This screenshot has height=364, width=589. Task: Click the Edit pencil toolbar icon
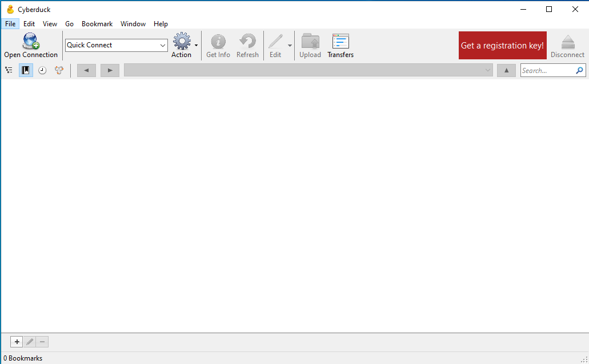pos(275,41)
